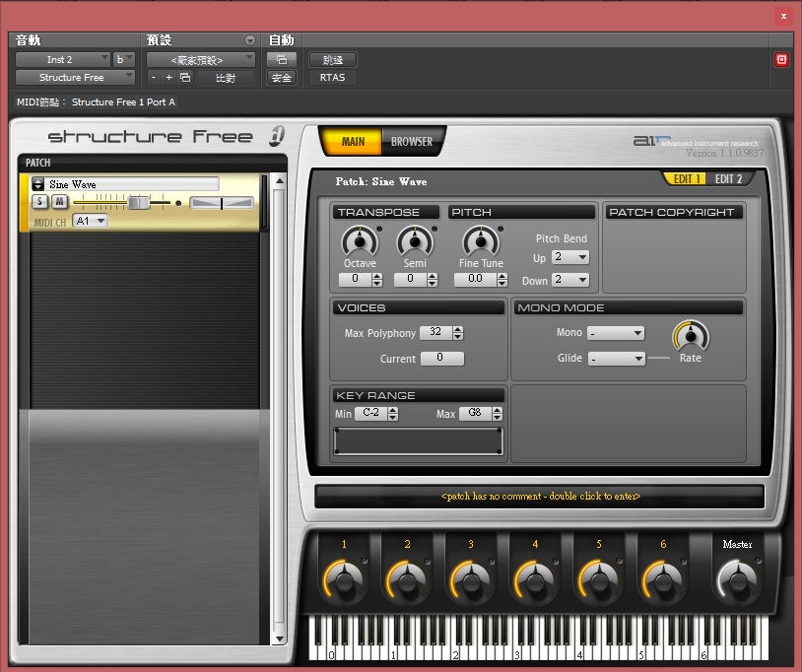Click the Structure Free info 'i' icon

click(x=277, y=136)
